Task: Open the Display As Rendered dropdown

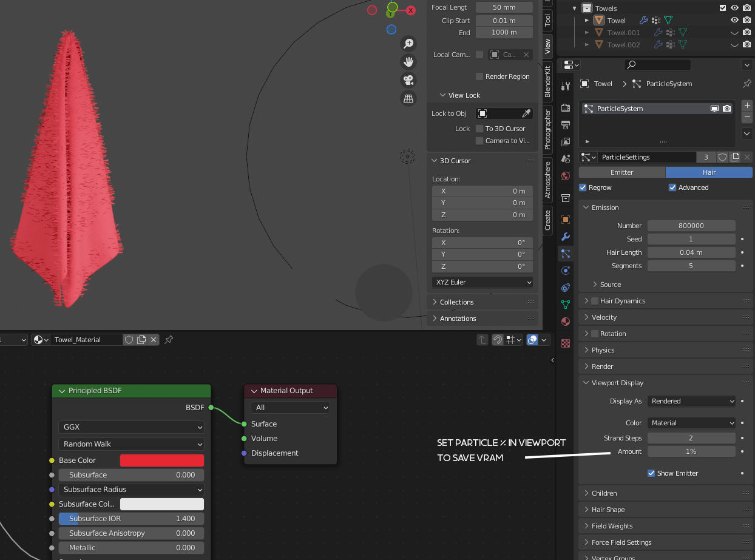Action: (x=692, y=401)
